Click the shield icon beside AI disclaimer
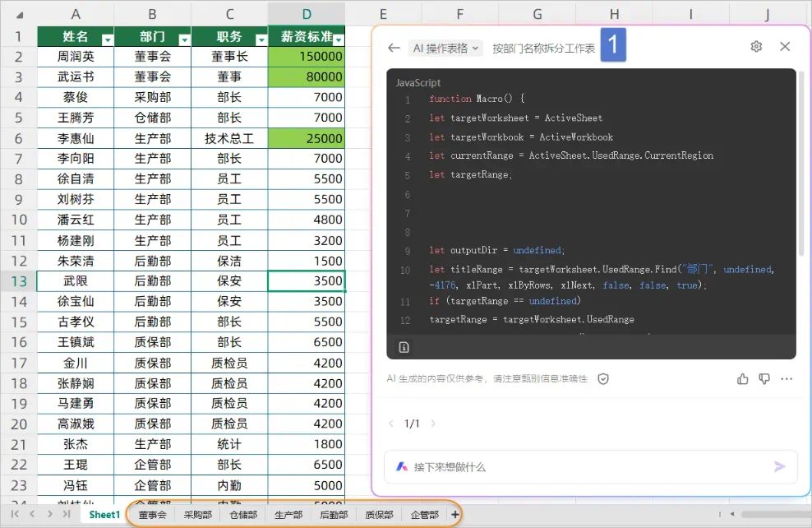The height and width of the screenshot is (528, 812). coord(603,379)
